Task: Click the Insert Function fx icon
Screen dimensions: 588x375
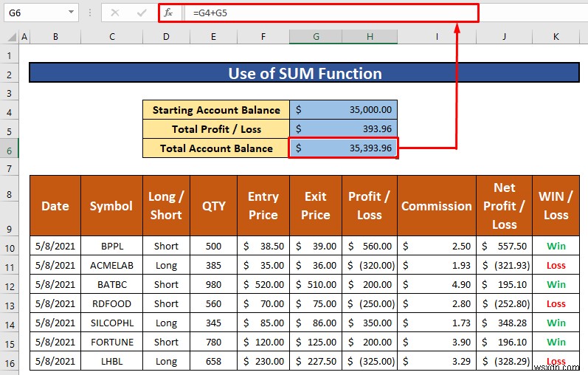Action: pyautogui.click(x=168, y=13)
